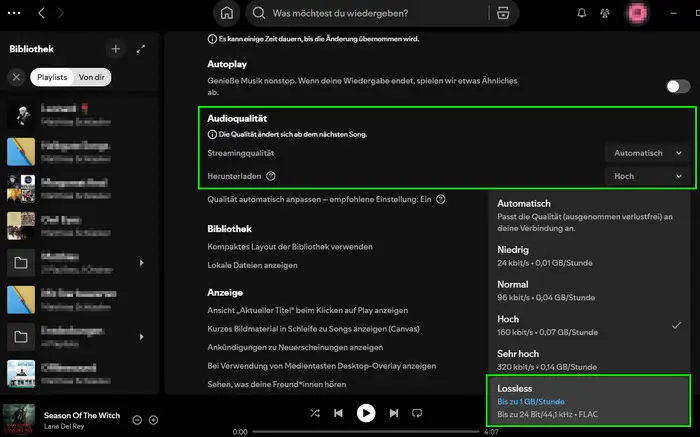700x437 pixels.
Task: Go back with the left arrow
Action: tap(41, 13)
